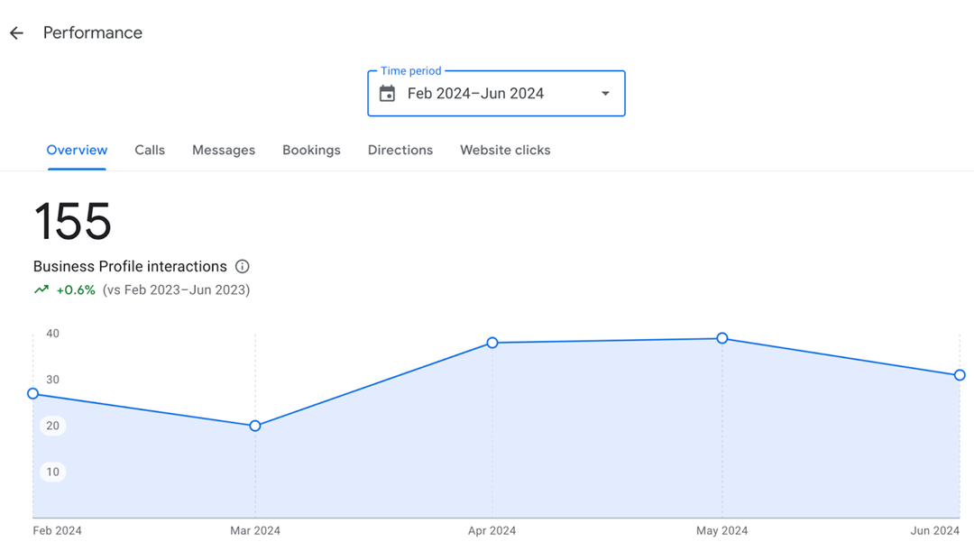Click the May 2024 peak data point
The width and height of the screenshot is (974, 560).
(722, 338)
